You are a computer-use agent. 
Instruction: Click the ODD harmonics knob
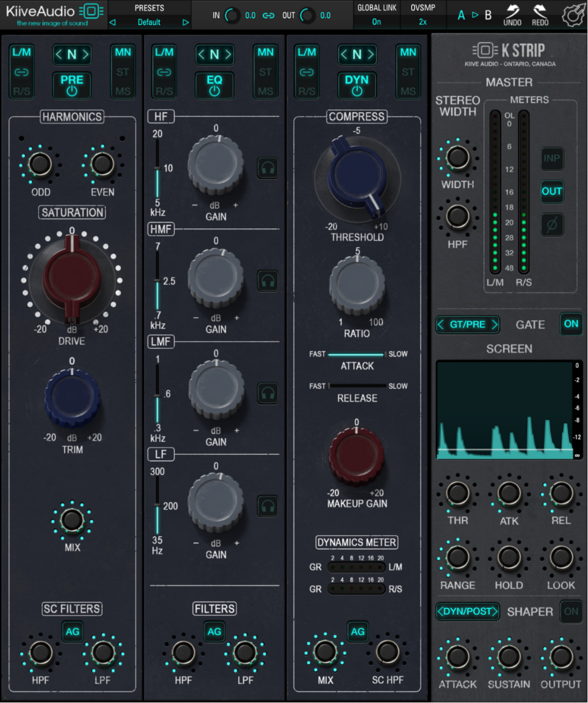pyautogui.click(x=40, y=164)
